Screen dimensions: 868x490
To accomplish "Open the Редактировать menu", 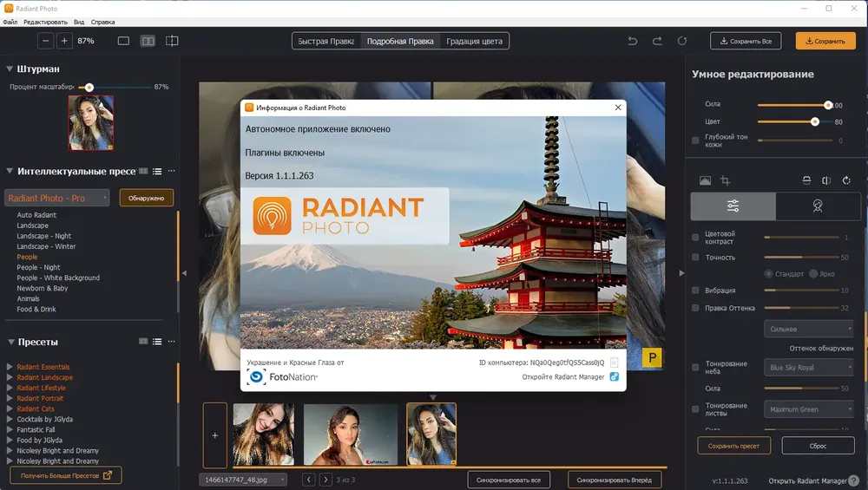I will tap(45, 23).
